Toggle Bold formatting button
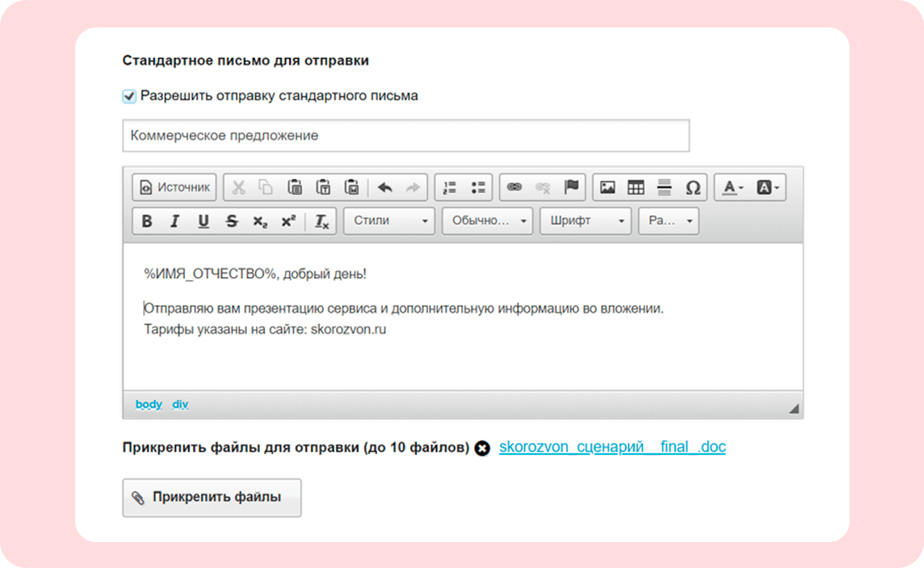This screenshot has height=568, width=924. coord(147,221)
